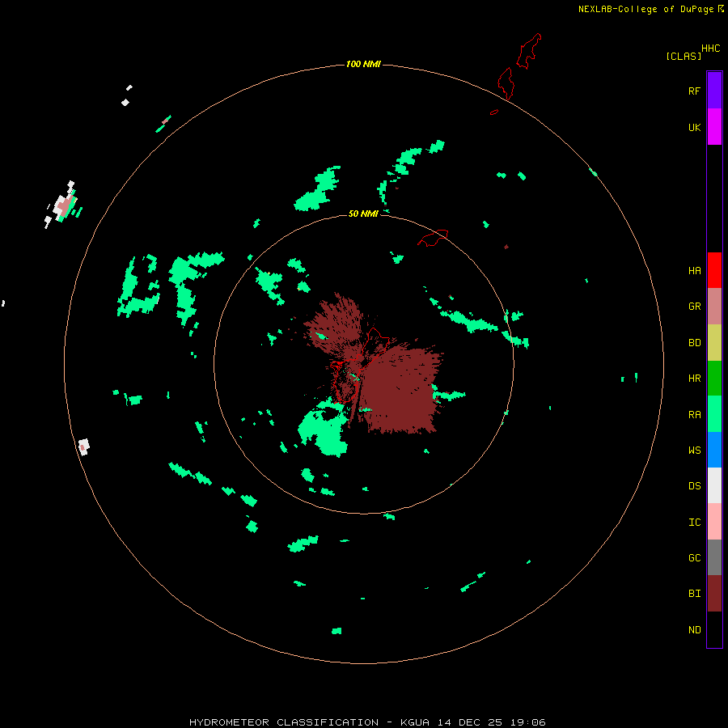Click the gray GC legend swatch

click(714, 557)
